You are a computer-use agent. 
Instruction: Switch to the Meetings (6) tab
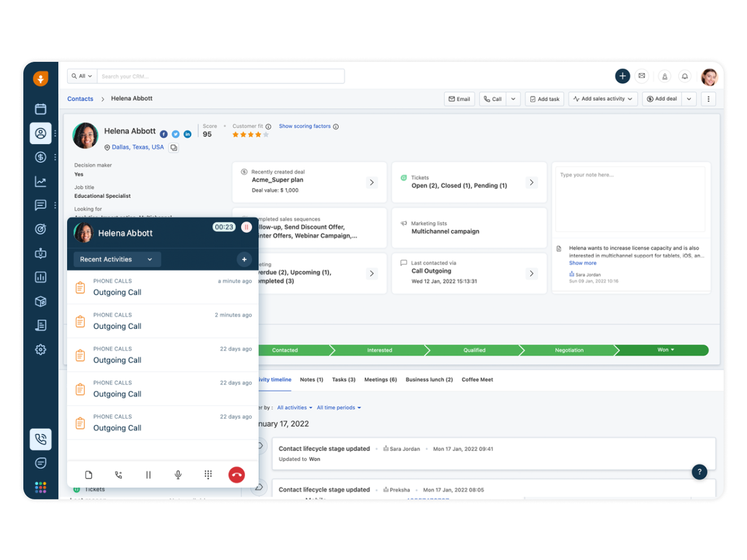pos(381,380)
